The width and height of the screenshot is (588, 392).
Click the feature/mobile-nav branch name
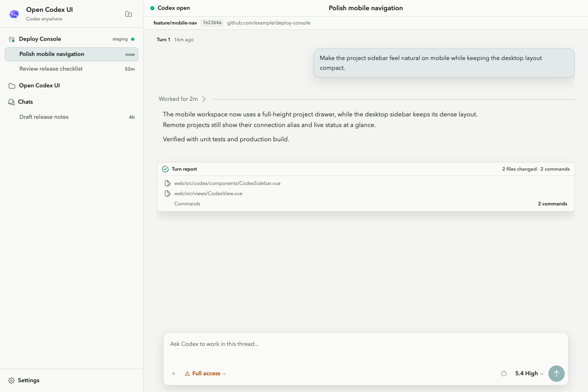click(x=175, y=23)
